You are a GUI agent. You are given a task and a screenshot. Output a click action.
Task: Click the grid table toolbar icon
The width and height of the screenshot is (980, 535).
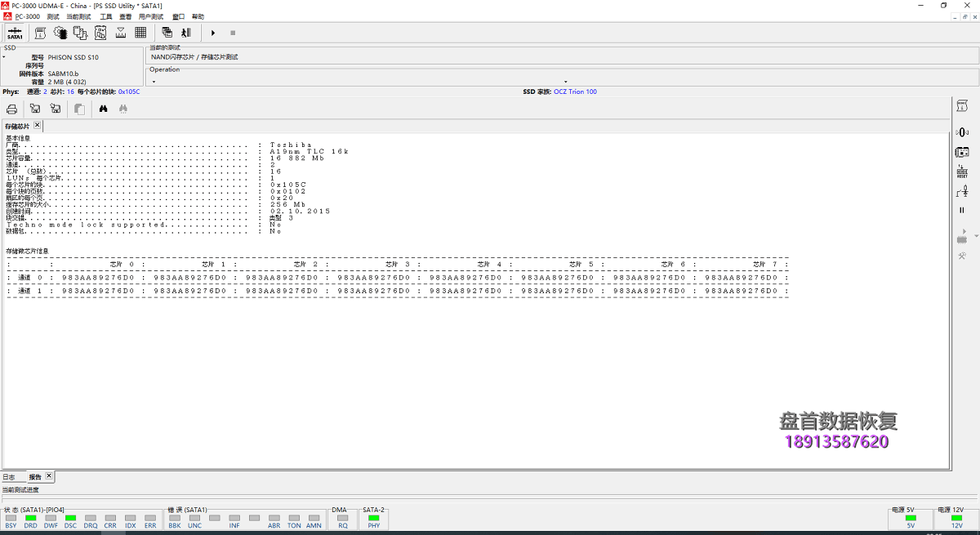[140, 33]
